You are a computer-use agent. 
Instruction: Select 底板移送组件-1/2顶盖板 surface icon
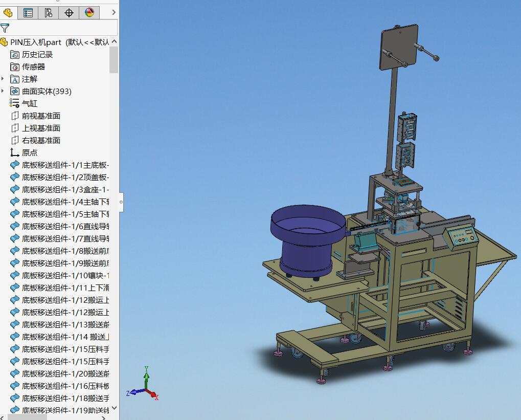tap(15, 177)
